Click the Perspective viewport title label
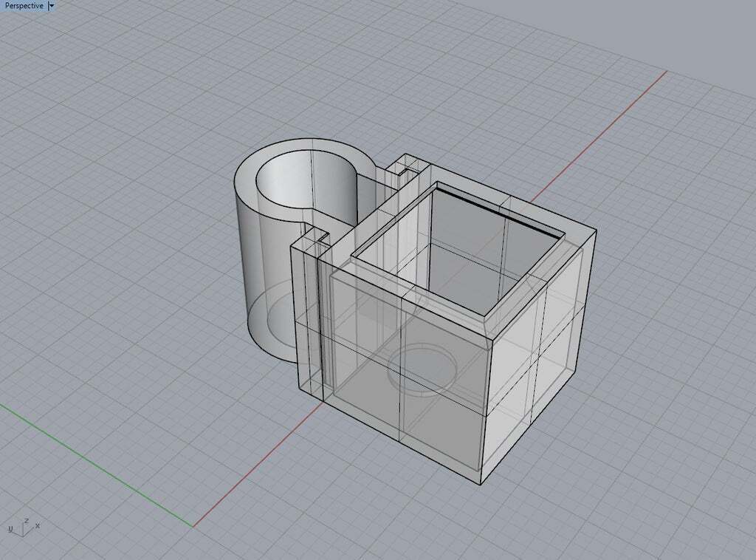Viewport: 756px width, 560px height. (24, 6)
